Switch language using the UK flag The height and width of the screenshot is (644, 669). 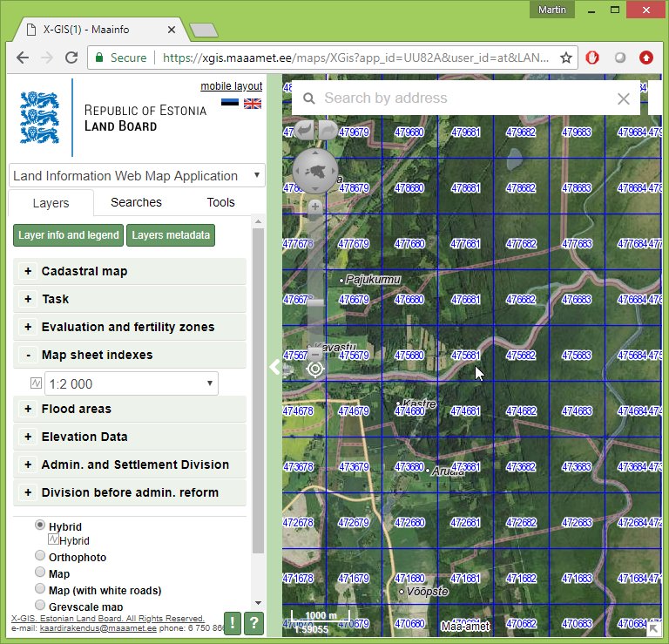[x=253, y=104]
